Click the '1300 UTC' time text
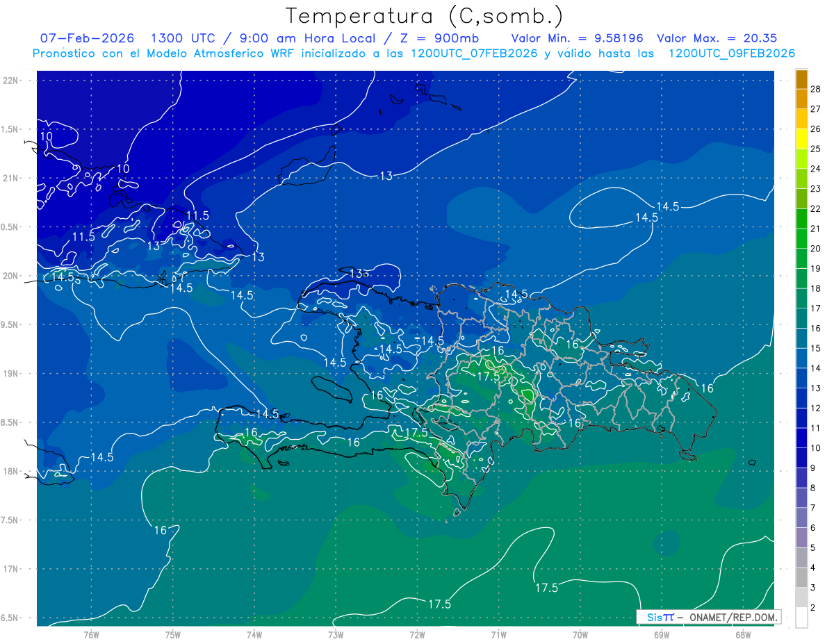 click(x=183, y=38)
